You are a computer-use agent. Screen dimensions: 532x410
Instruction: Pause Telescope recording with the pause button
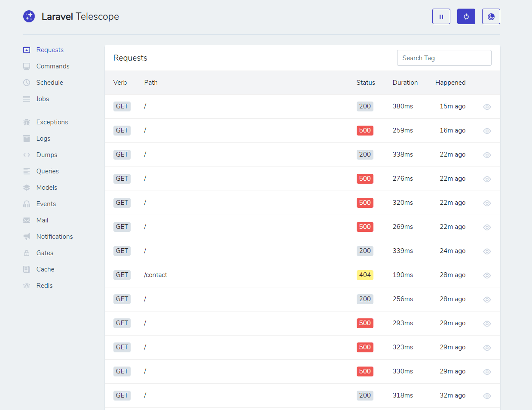[x=441, y=16]
